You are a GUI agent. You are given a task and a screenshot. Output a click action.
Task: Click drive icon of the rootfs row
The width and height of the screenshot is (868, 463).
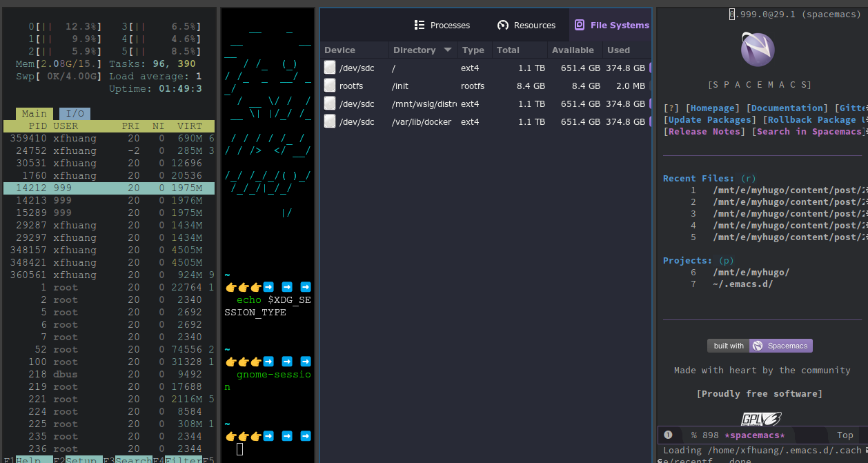330,86
